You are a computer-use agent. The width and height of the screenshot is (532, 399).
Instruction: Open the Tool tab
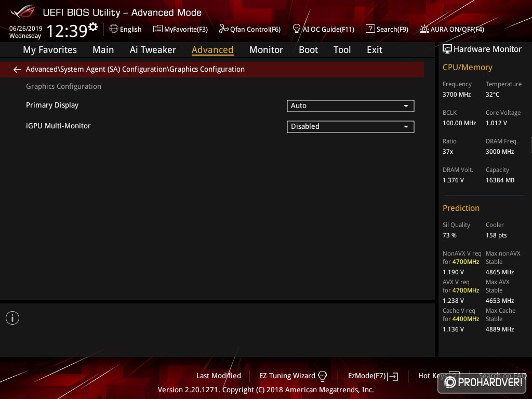point(342,50)
